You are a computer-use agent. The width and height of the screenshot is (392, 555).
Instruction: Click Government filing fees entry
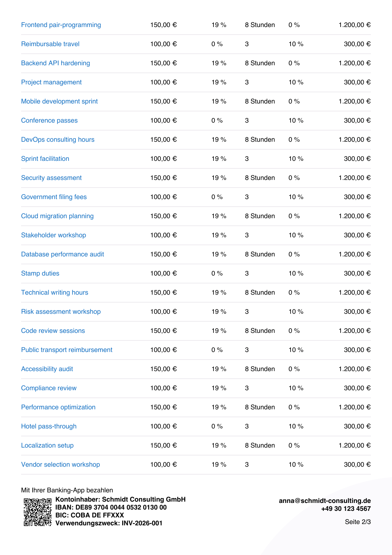coord(54,197)
